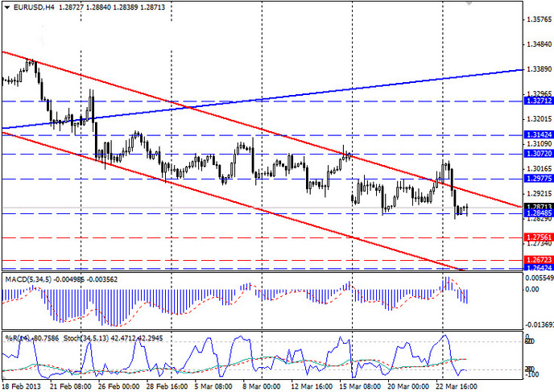Open the chart menu triangle beside EURUSD,H4
Image resolution: width=554 pixels, height=392 pixels.
[x=7, y=7]
